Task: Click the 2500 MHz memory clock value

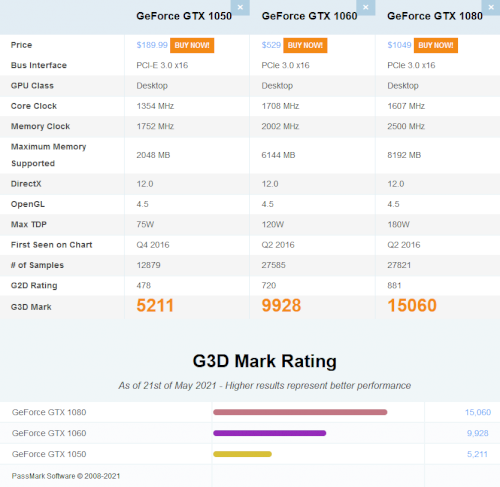Action: (406, 126)
